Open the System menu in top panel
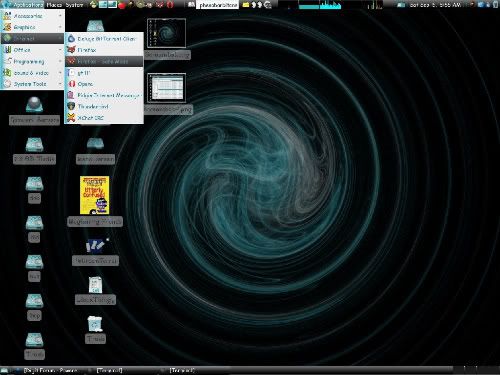Viewport: 500px width, 375px height. tap(74, 5)
